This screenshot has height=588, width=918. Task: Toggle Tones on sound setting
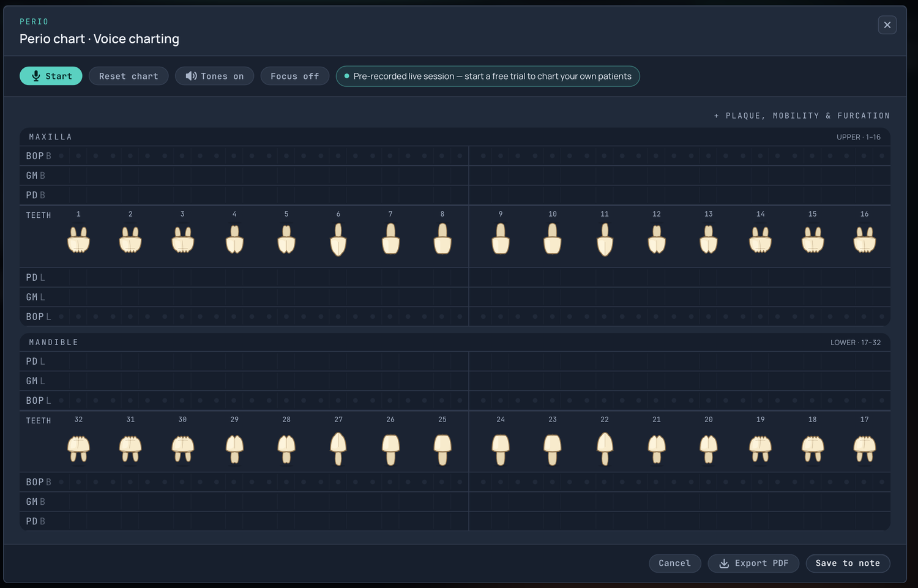pos(214,76)
